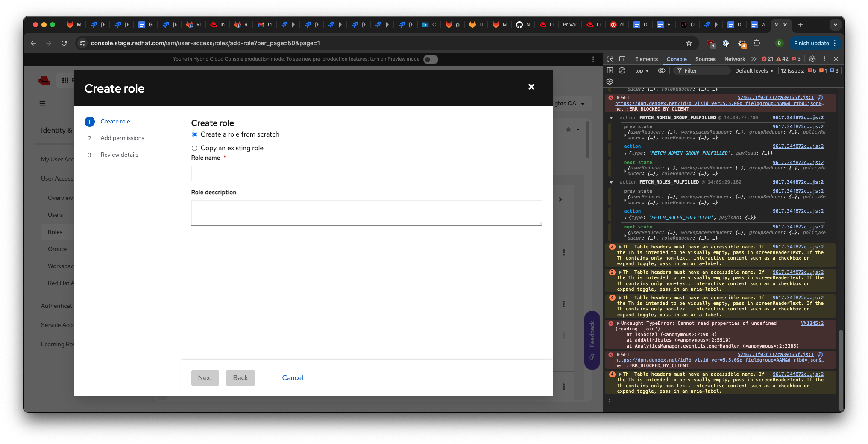Collapse the FETCH_ROLES_FULFILLED action log group

611,182
